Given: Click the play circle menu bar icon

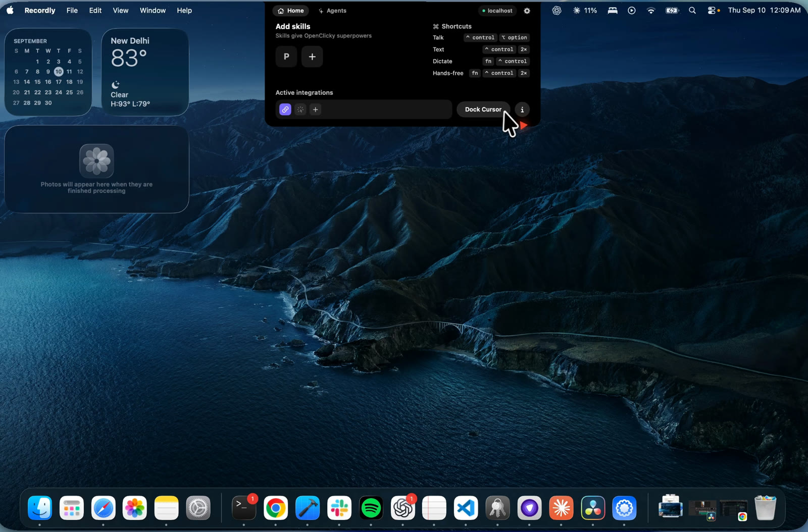Looking at the screenshot, I should [x=632, y=10].
